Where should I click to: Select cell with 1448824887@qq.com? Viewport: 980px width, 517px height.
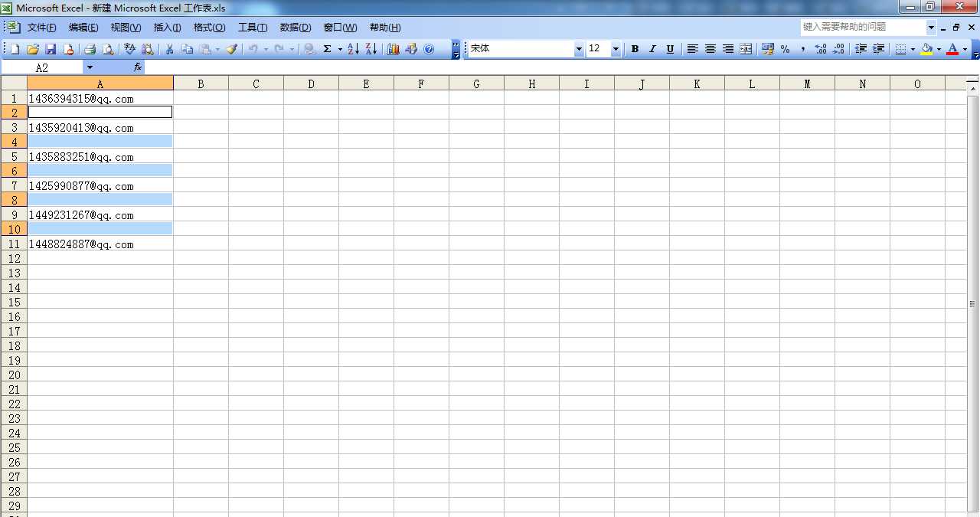tap(100, 244)
